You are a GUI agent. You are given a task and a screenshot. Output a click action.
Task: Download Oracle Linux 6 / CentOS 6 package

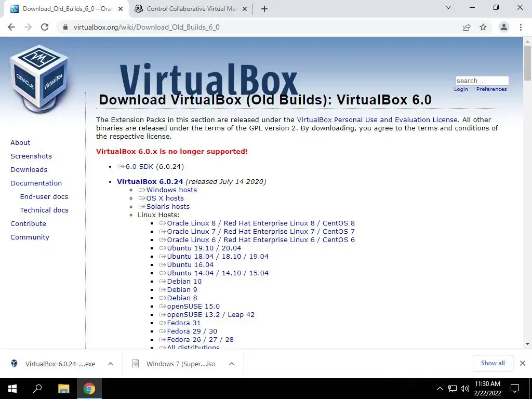(x=261, y=240)
